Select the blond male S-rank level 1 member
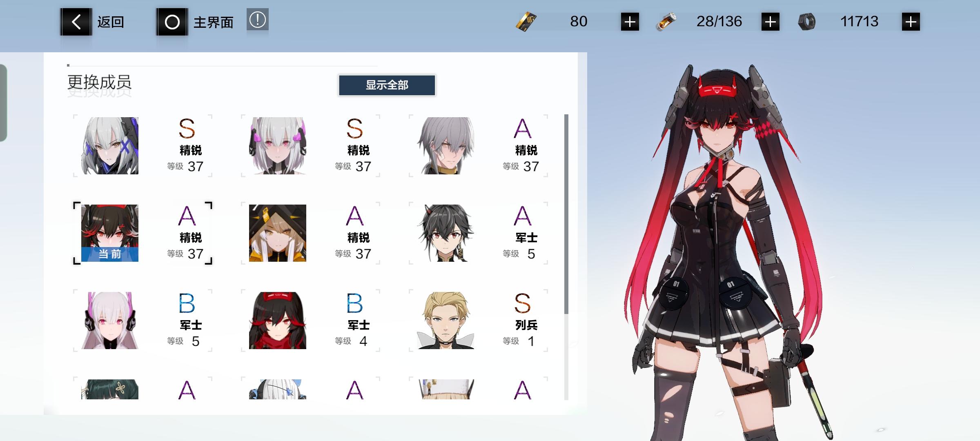 click(x=445, y=321)
